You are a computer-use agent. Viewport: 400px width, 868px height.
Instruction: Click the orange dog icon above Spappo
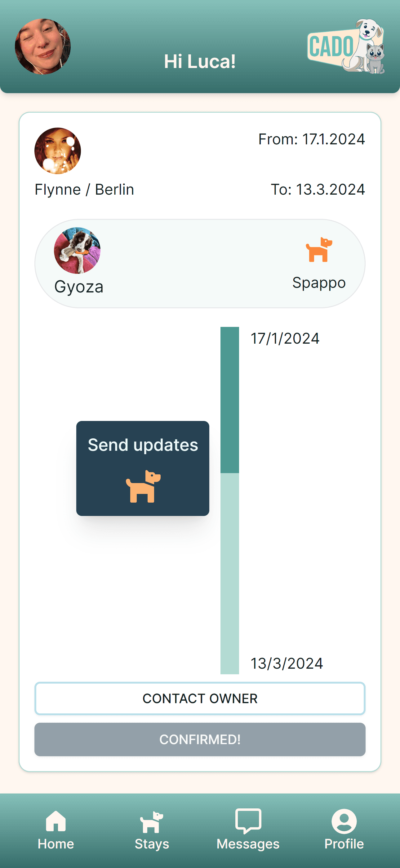(319, 250)
